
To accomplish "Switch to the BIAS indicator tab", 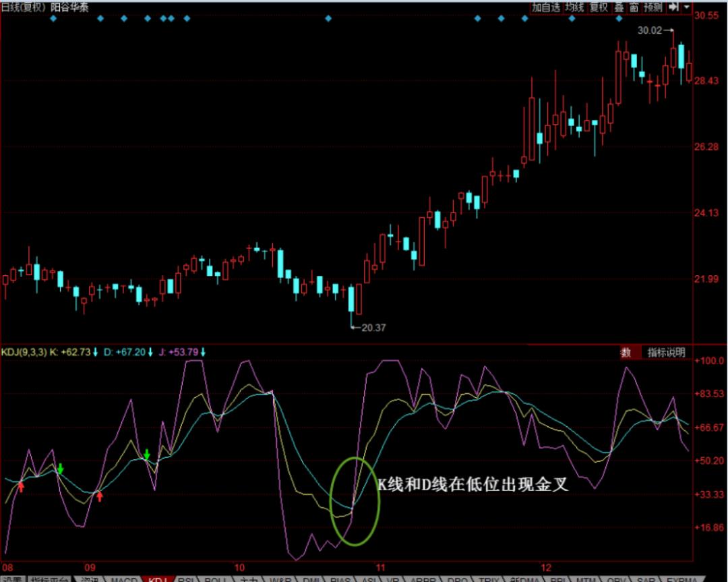I will pyautogui.click(x=340, y=579).
